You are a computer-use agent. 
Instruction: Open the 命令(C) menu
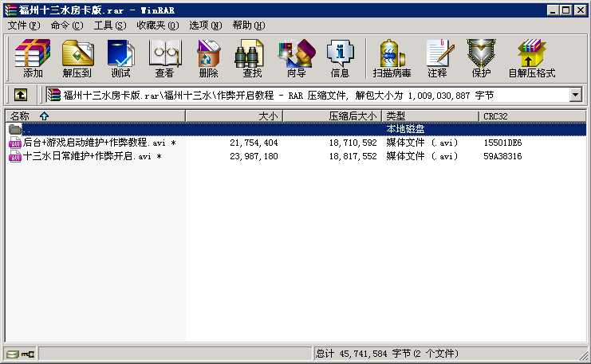click(67, 25)
